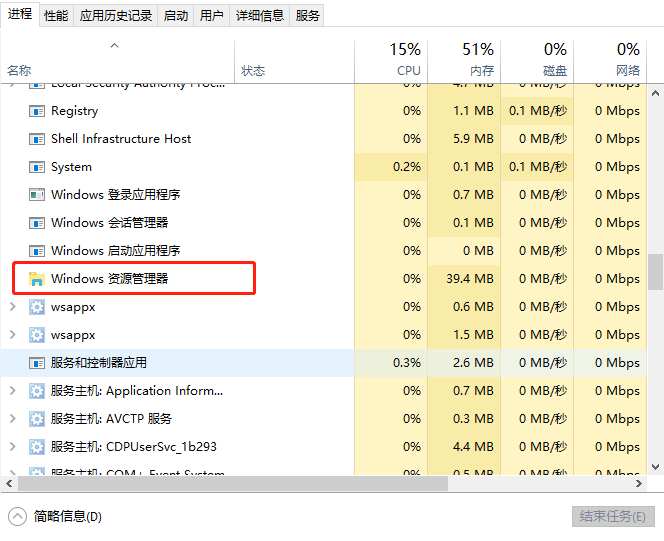Viewport: 664px width, 541px height.
Task: Select the Shell Infrastructure Host row name
Action: tap(121, 139)
